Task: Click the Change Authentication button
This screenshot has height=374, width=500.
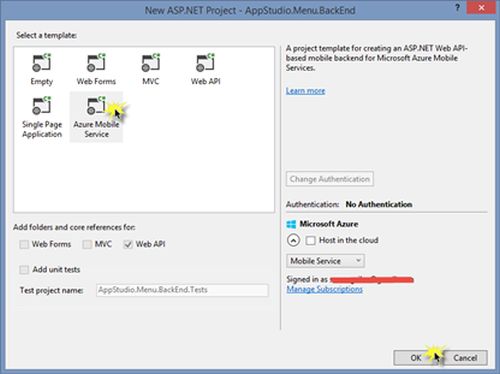Action: 330,179
